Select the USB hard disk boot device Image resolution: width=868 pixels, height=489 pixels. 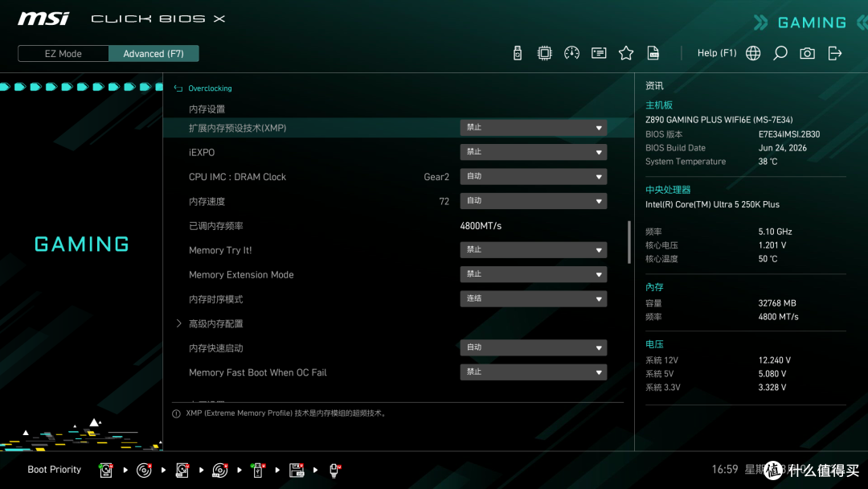click(182, 471)
